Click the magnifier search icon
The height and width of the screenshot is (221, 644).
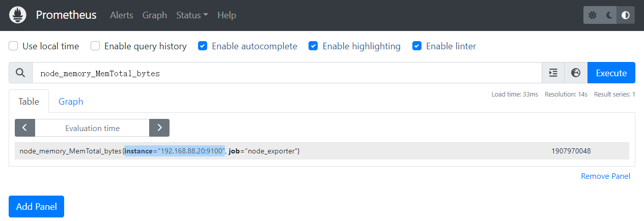(x=20, y=73)
